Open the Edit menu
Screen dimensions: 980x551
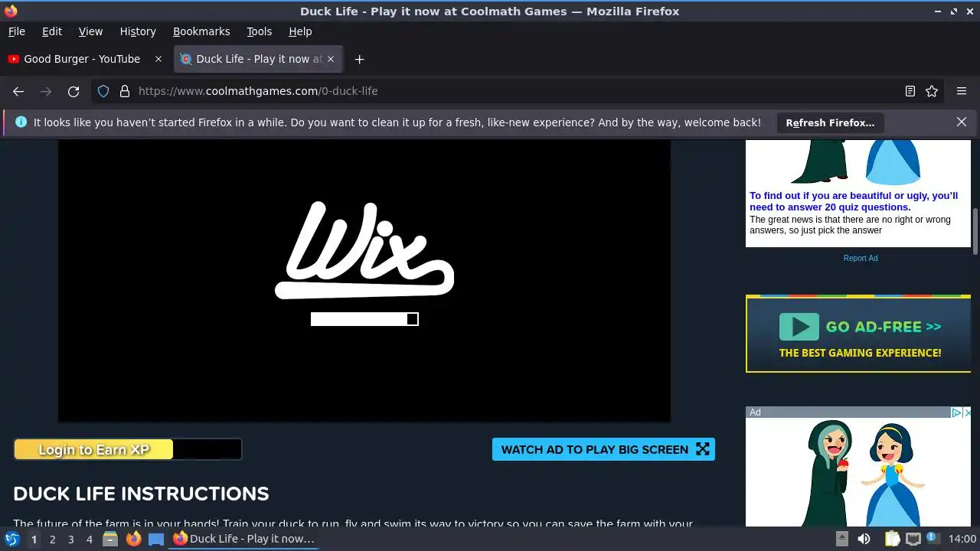[x=52, y=31]
